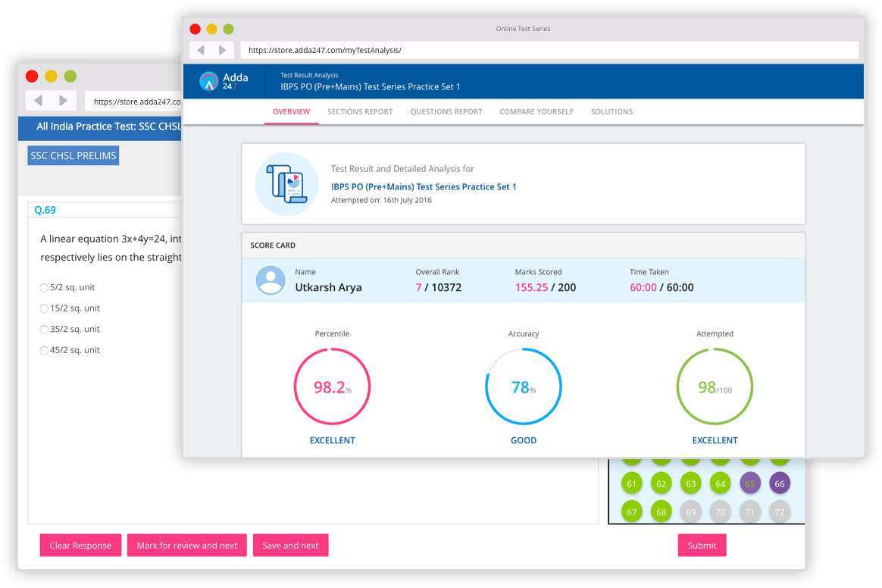Click the SCORE CARD heading
The height and width of the screenshot is (588, 882).
coord(273,246)
